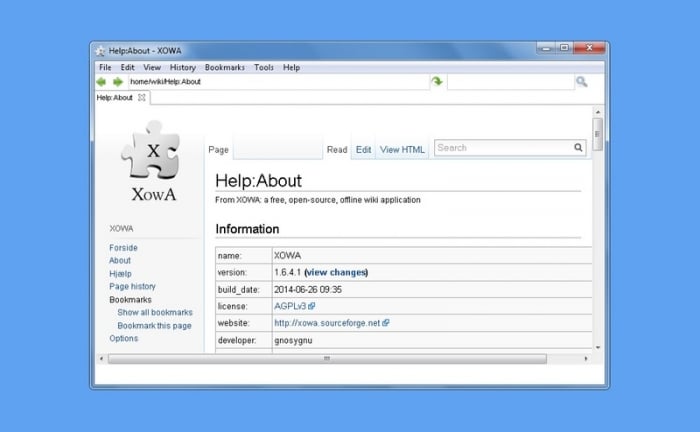Open the http://xowa.sourceforge.net link
This screenshot has width=700, height=432.
(327, 323)
